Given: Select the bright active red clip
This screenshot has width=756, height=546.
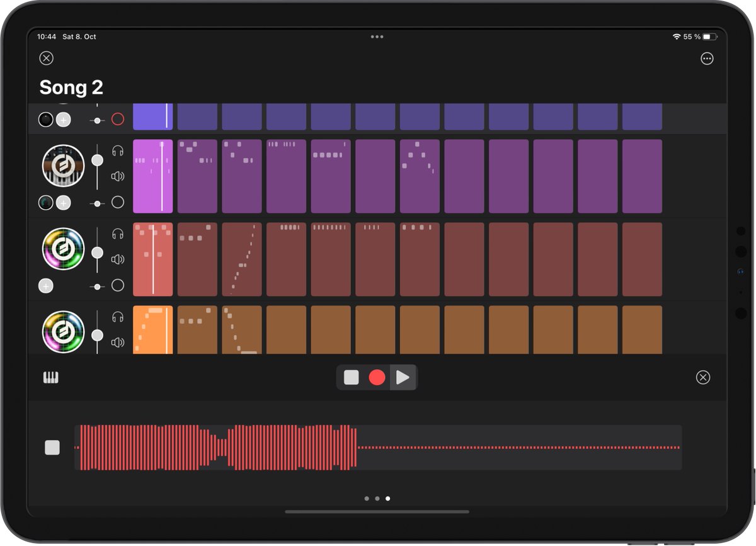Looking at the screenshot, I should point(152,259).
